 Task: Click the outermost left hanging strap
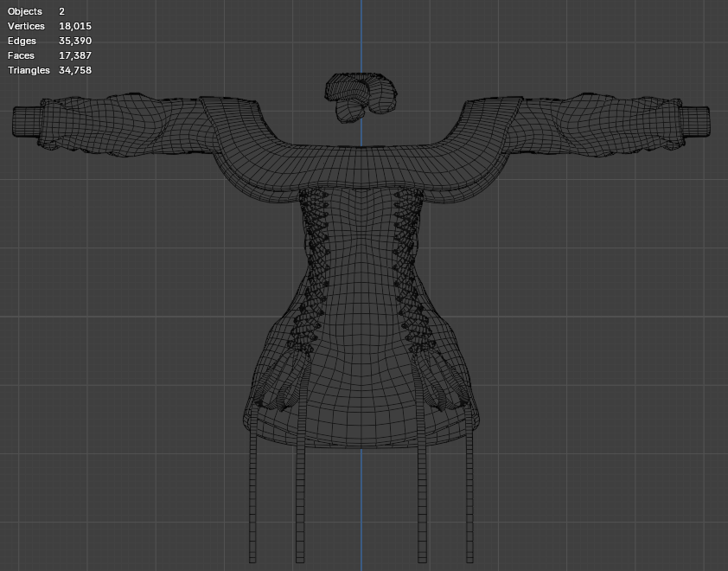252,484
